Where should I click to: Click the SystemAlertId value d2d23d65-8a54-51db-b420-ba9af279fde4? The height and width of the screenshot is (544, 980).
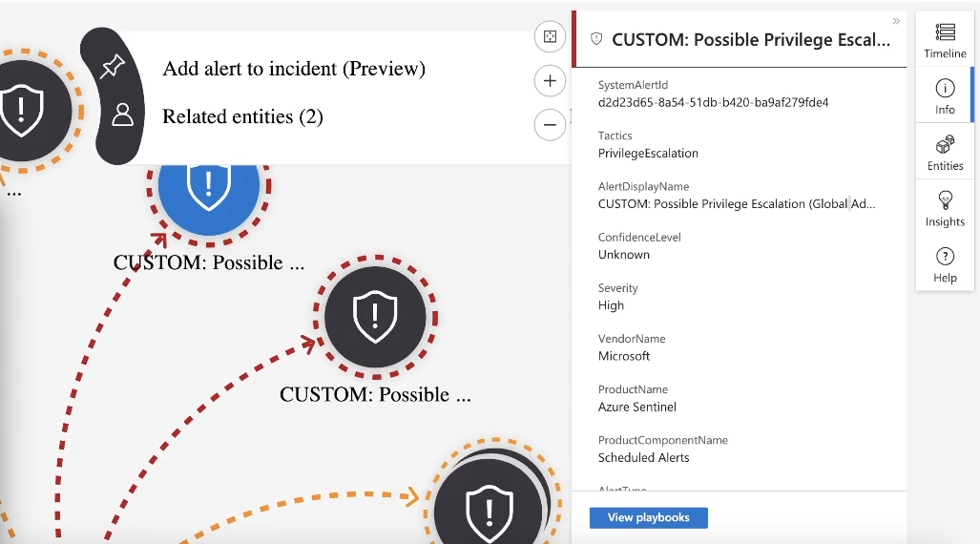713,102
